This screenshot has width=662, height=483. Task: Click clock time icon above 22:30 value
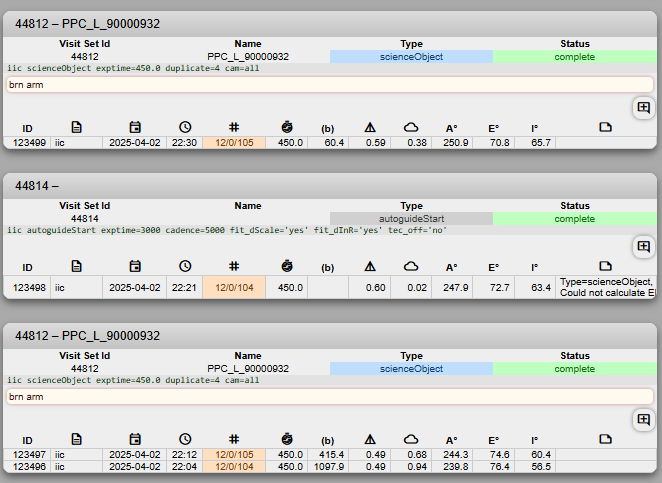coord(185,127)
